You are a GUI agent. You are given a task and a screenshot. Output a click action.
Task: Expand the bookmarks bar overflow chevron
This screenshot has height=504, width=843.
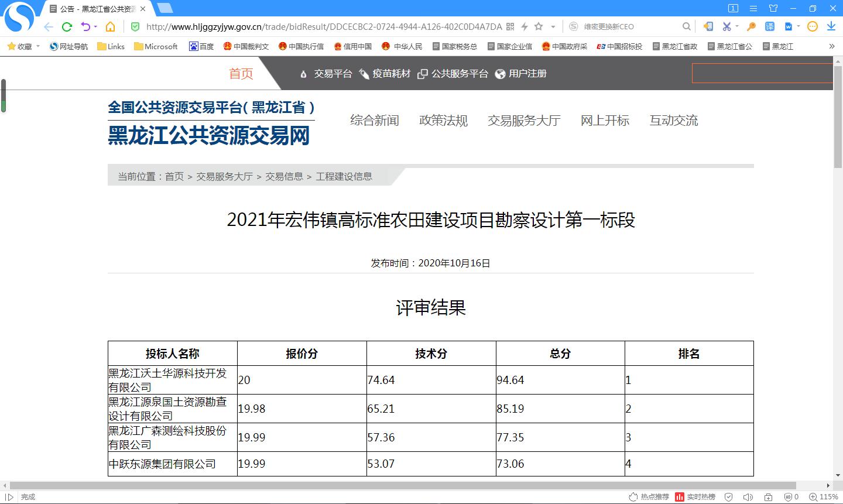click(x=831, y=46)
